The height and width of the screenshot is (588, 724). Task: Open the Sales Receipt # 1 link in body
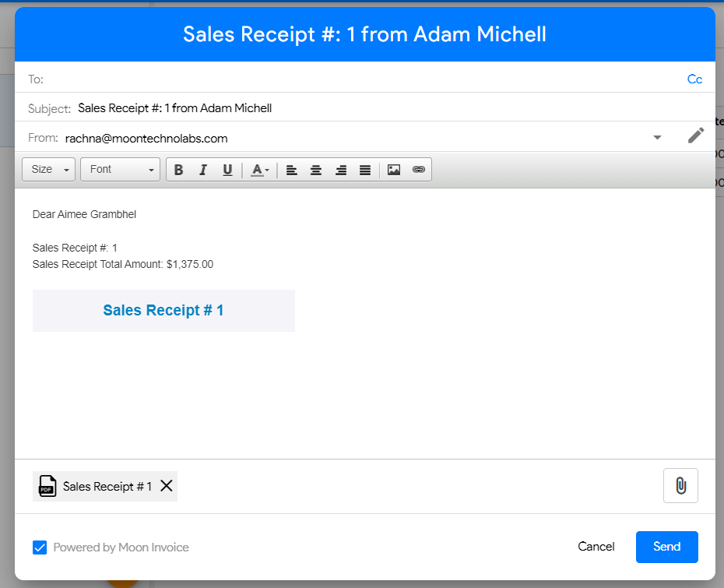pyautogui.click(x=163, y=311)
